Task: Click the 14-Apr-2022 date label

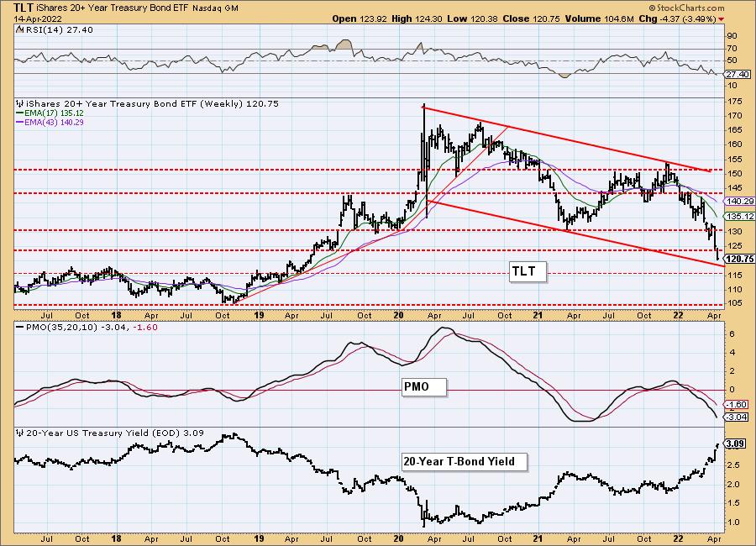Action: [x=38, y=19]
